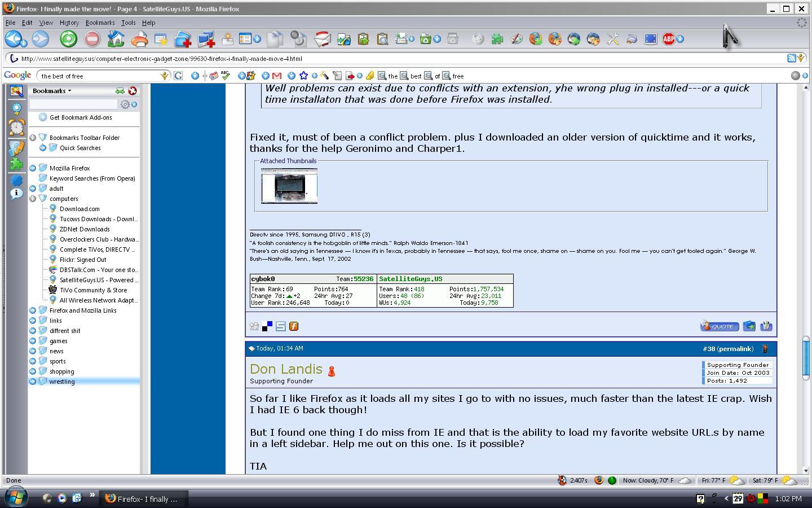Expand the wrestling bookmark folder
This screenshot has height=508, width=812.
pyautogui.click(x=33, y=382)
